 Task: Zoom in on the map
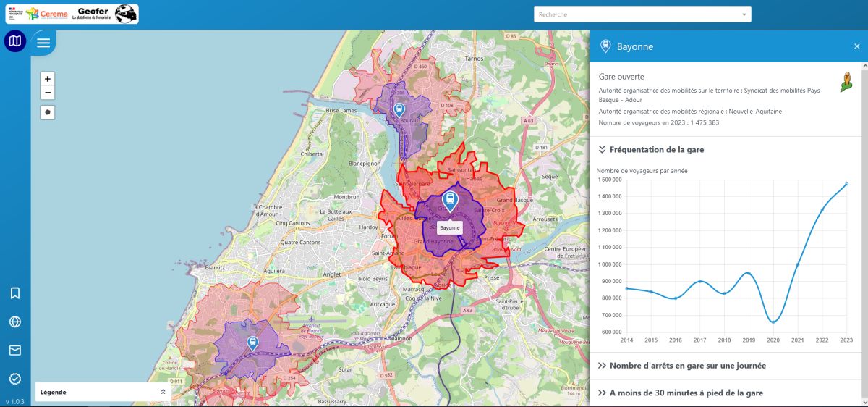coord(48,79)
